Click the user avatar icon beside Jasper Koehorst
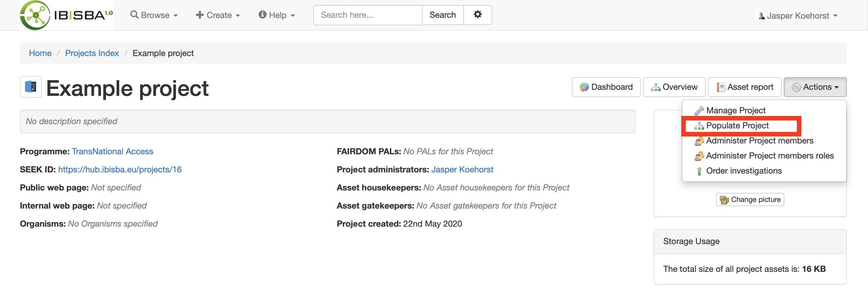The height and width of the screenshot is (305, 868). pos(761,16)
